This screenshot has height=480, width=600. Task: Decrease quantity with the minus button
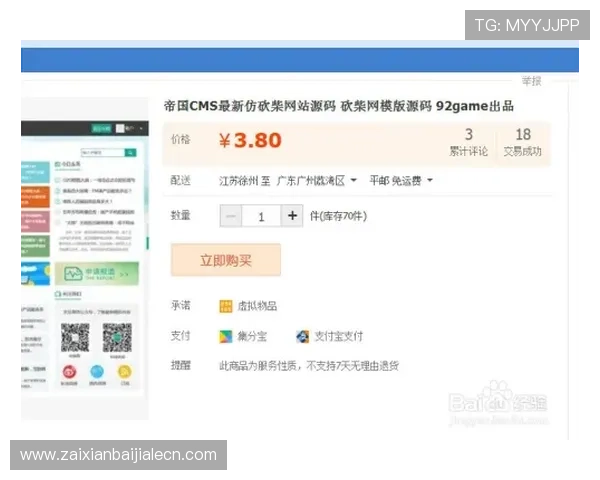(231, 216)
